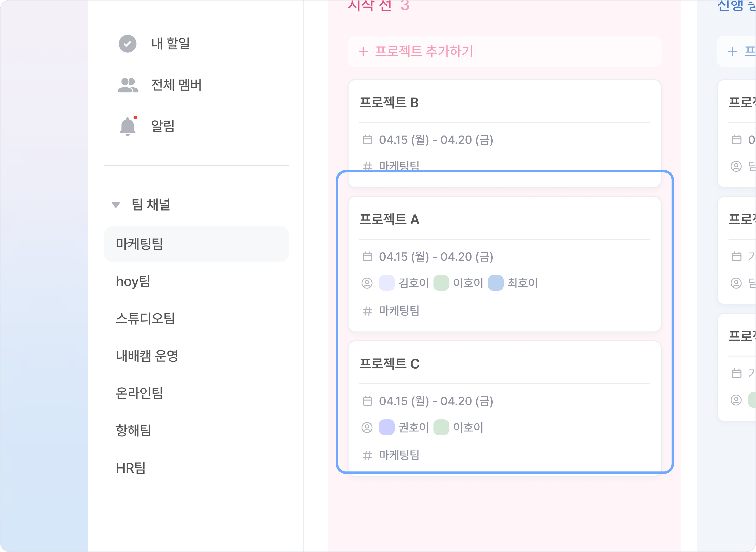Click 최호이's blue color swatch
The height and width of the screenshot is (552, 756).
[x=496, y=283]
